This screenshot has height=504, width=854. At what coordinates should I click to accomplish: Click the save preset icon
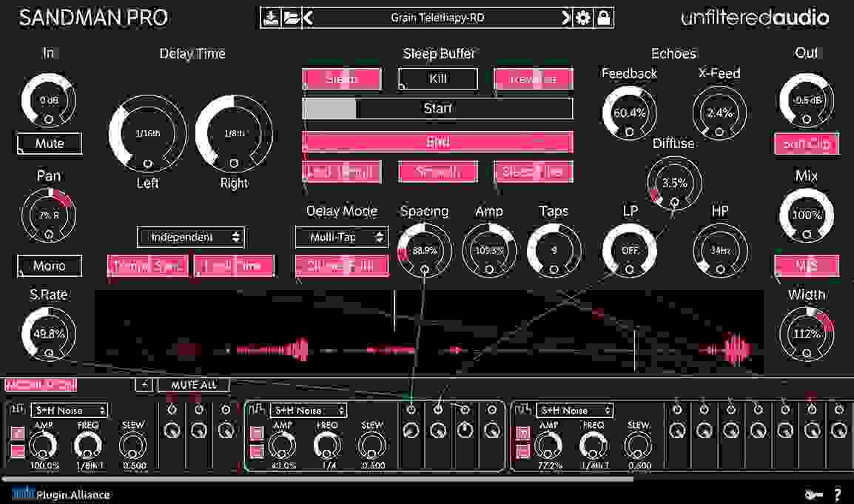[x=272, y=16]
